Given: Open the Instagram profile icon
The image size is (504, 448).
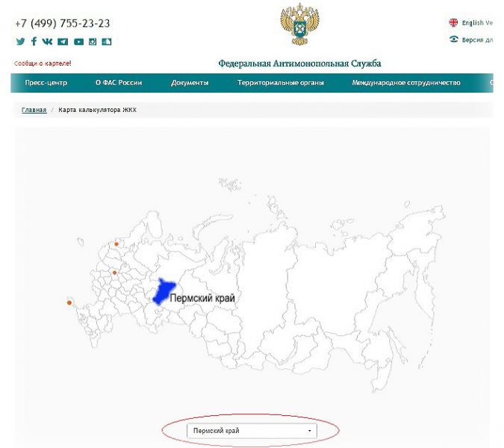Looking at the screenshot, I should click(93, 42).
